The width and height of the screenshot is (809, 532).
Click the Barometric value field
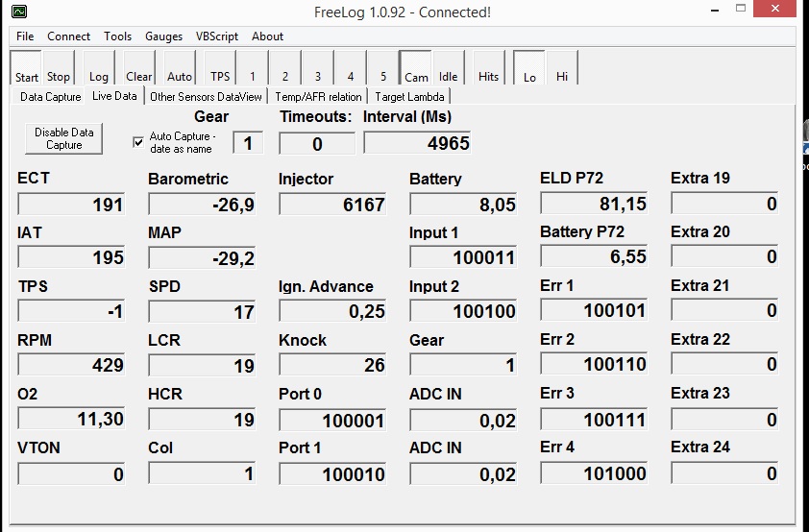coord(202,205)
